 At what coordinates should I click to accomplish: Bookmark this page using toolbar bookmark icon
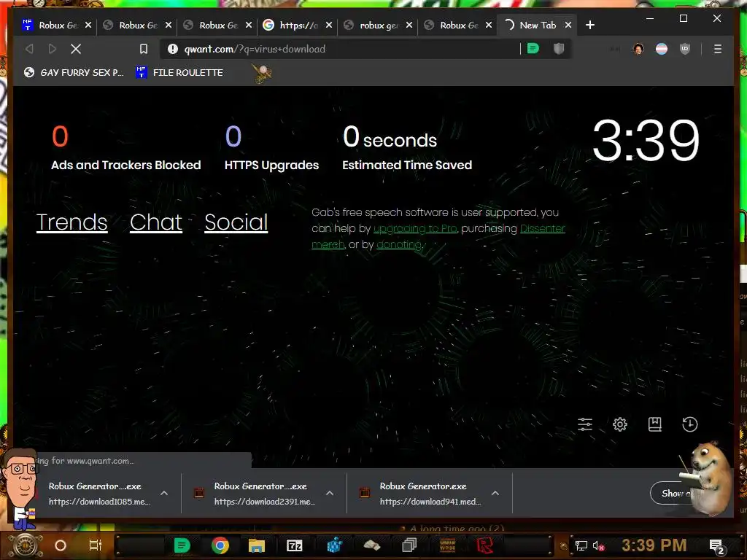coord(144,49)
